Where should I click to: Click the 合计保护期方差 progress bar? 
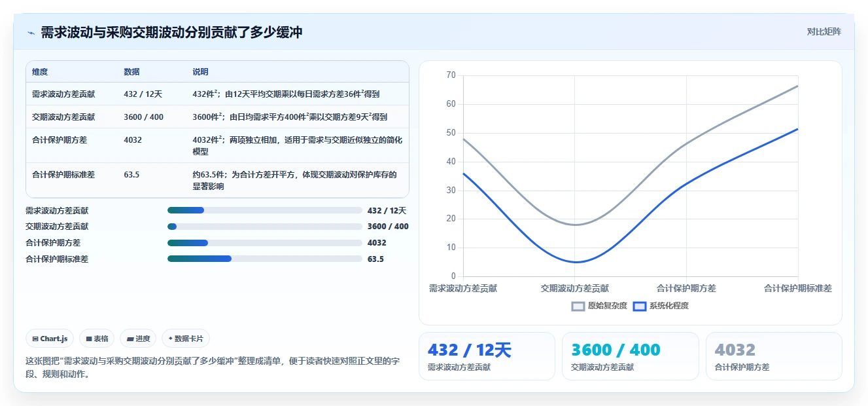click(265, 242)
